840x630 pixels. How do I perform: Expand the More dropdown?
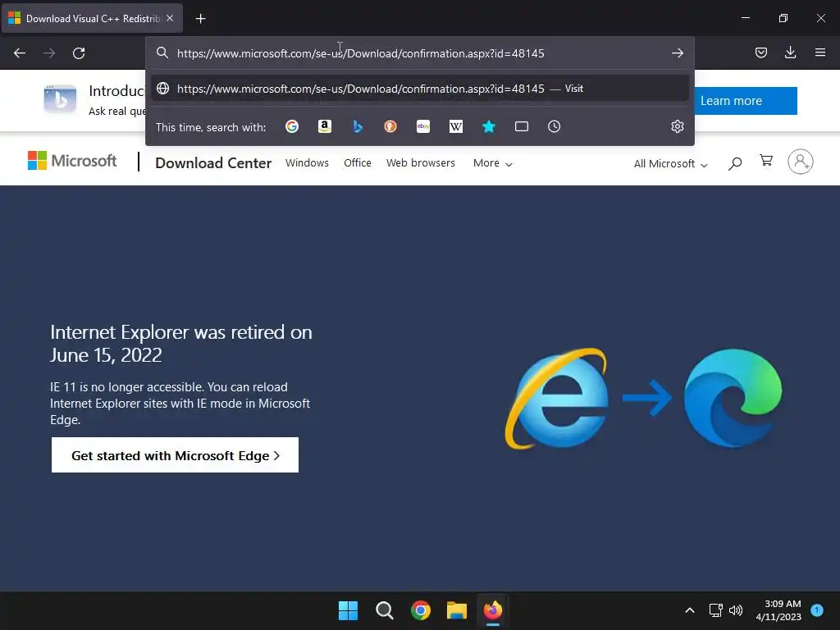coord(492,163)
